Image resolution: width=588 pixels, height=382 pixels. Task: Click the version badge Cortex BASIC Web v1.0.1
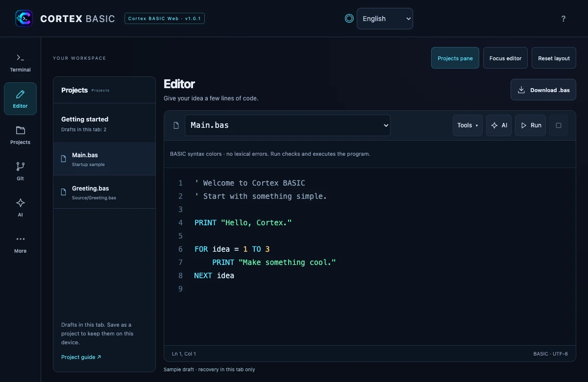pyautogui.click(x=165, y=19)
